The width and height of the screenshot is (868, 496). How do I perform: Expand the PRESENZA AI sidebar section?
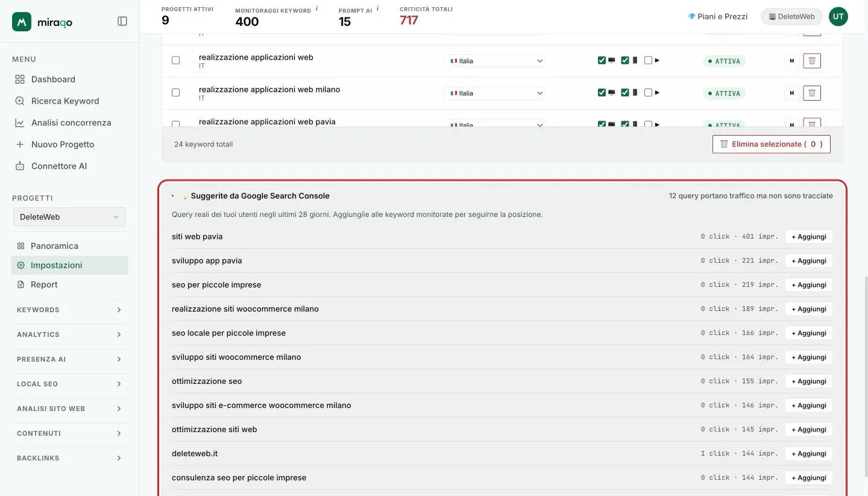tap(69, 359)
